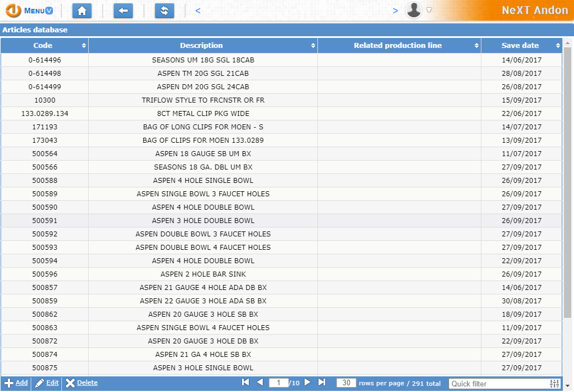
Task: Refresh the list using the sync icon
Action: tap(164, 10)
